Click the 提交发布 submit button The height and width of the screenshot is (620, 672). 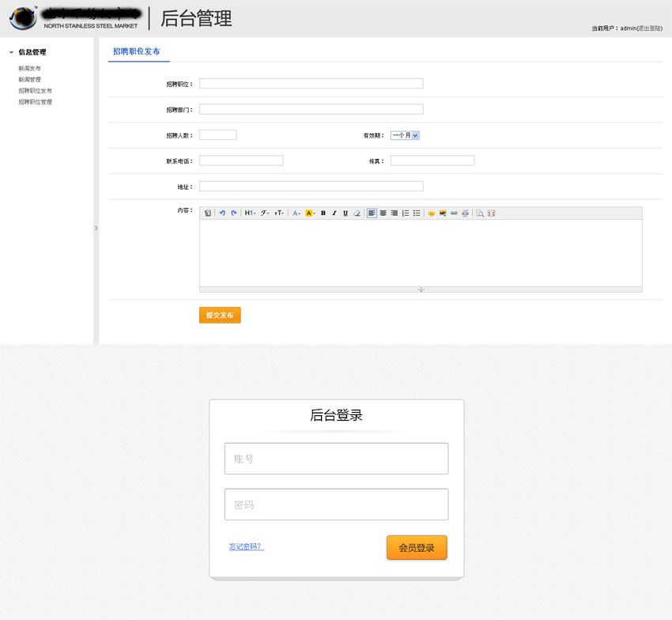coord(220,315)
